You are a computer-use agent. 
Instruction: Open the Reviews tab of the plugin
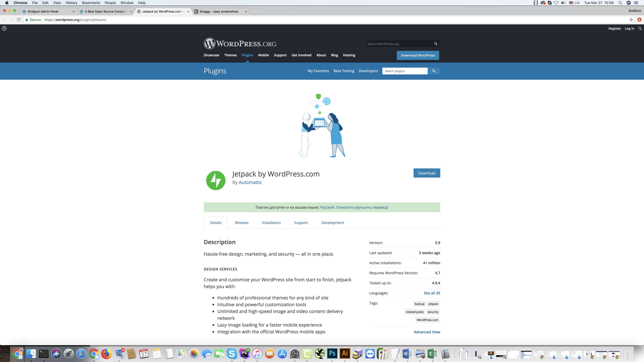242,223
